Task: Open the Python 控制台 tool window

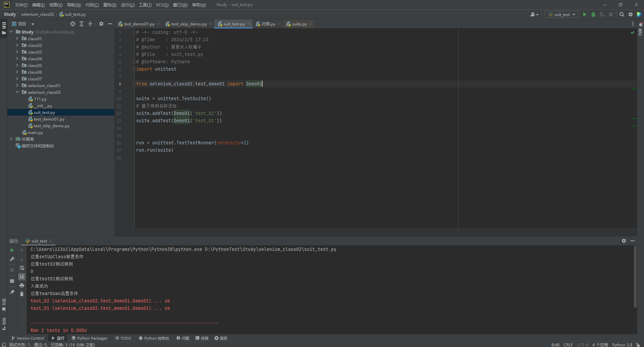Action: tap(154, 338)
